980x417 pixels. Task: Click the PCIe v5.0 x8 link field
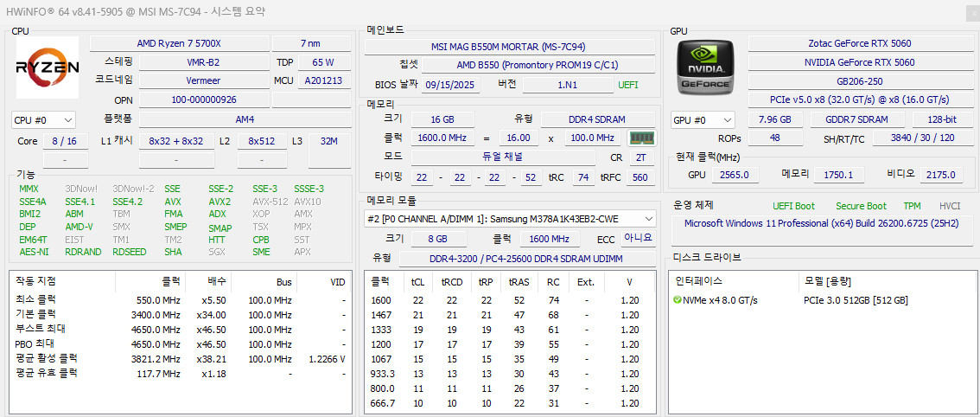859,99
